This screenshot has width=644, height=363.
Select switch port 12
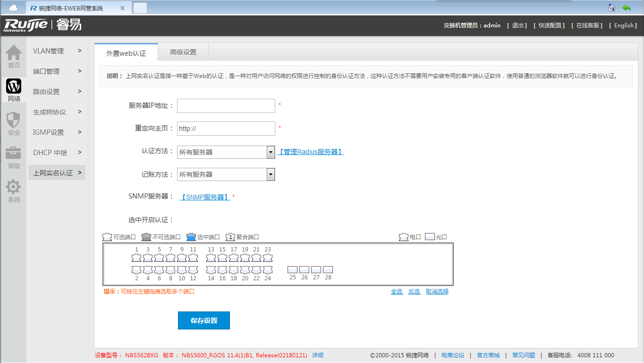193,270
